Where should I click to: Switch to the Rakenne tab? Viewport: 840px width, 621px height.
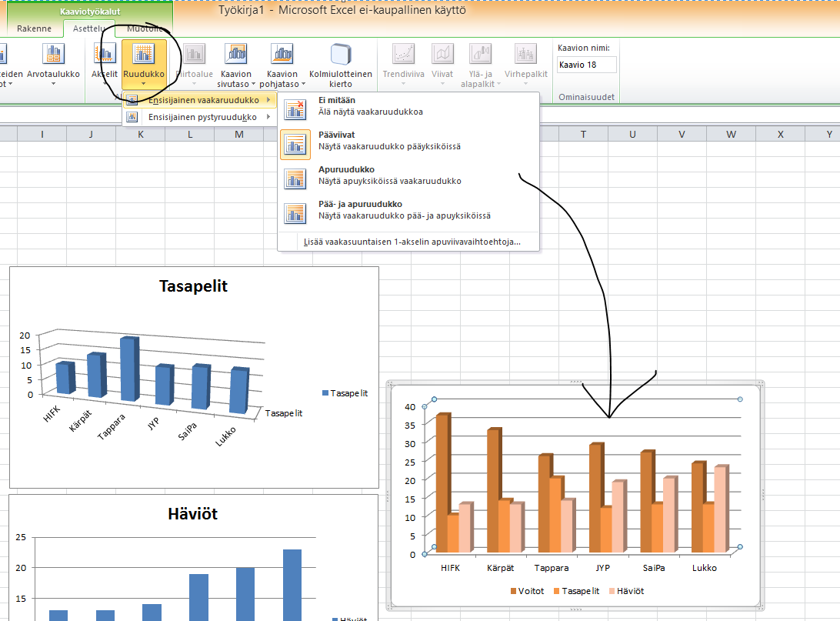(34, 28)
